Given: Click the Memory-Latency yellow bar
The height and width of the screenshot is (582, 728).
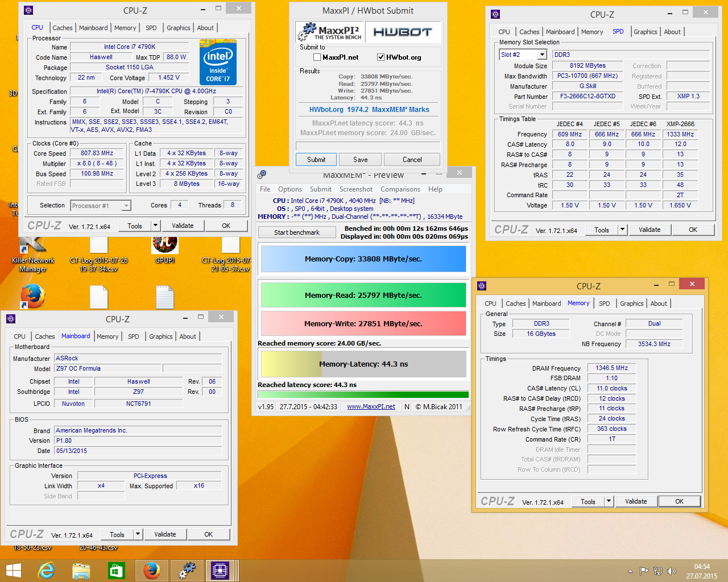Looking at the screenshot, I should tap(363, 364).
